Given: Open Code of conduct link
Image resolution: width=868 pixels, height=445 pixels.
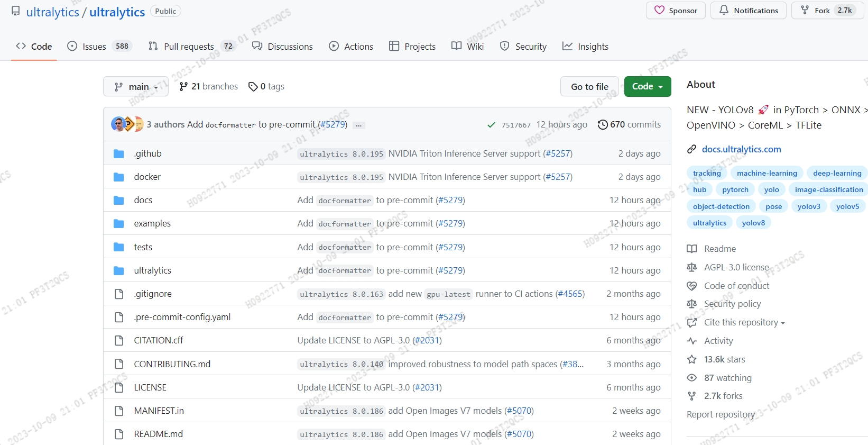Looking at the screenshot, I should tap(728, 286).
